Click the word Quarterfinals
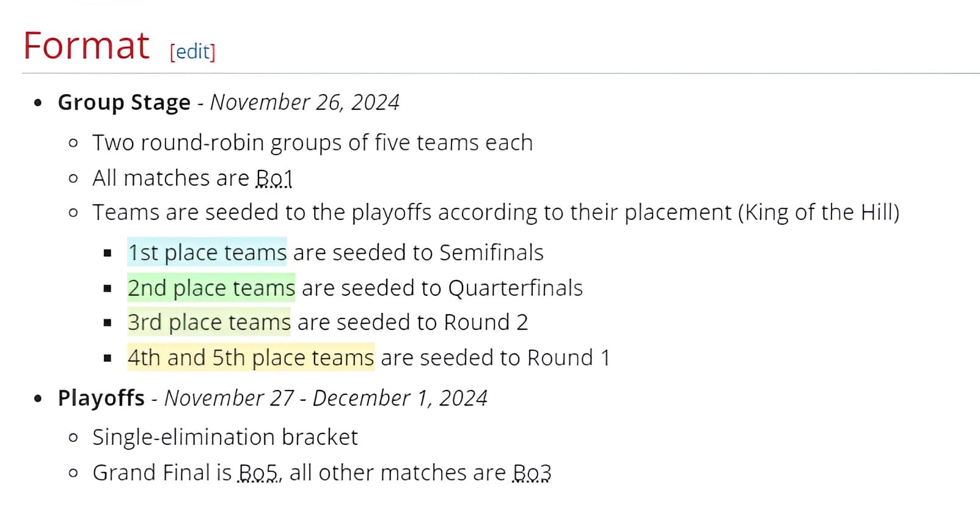980x511 pixels. click(516, 288)
